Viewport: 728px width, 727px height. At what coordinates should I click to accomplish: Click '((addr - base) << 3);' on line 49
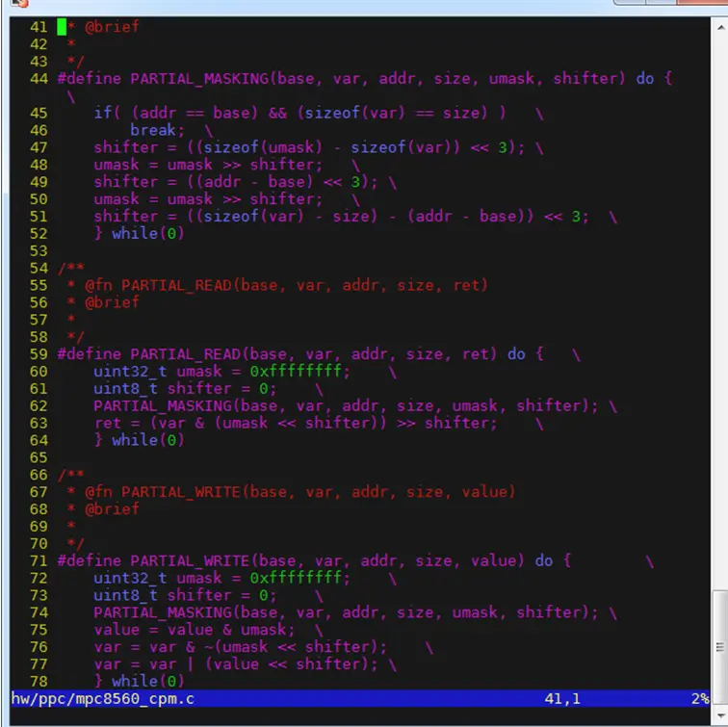click(x=282, y=182)
